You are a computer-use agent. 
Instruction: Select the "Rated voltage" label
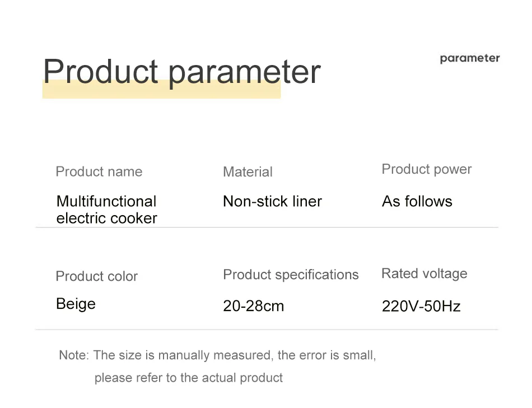(424, 273)
